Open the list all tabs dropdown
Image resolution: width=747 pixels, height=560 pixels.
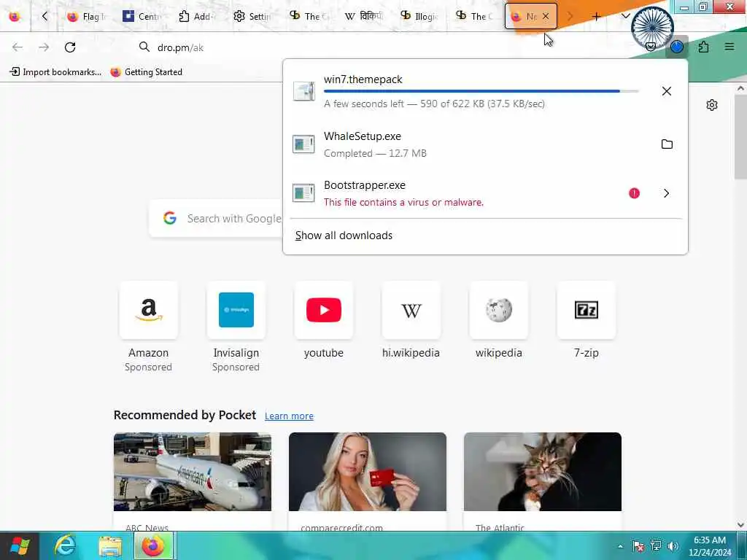pyautogui.click(x=625, y=17)
